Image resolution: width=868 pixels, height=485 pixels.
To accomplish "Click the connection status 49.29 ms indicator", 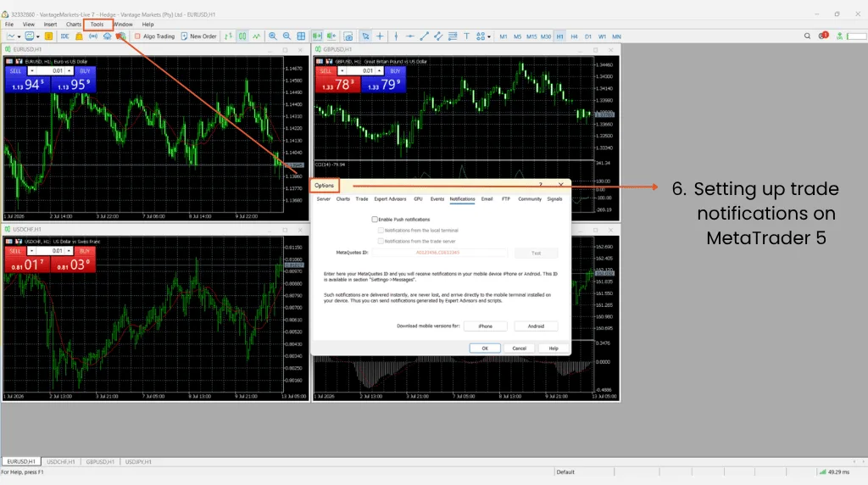I will (834, 471).
